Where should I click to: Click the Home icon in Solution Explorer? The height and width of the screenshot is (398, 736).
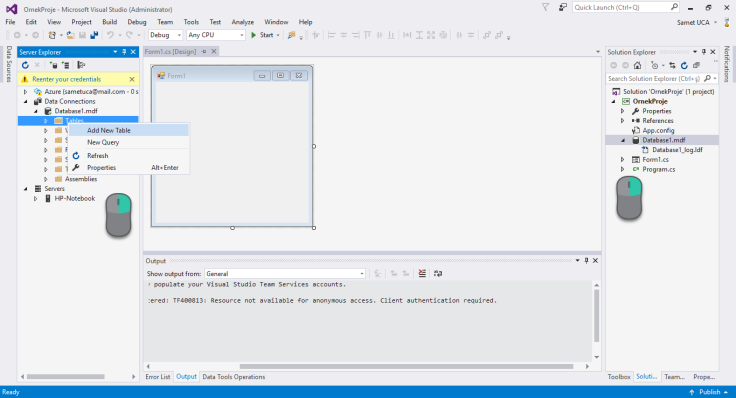pyautogui.click(x=637, y=65)
